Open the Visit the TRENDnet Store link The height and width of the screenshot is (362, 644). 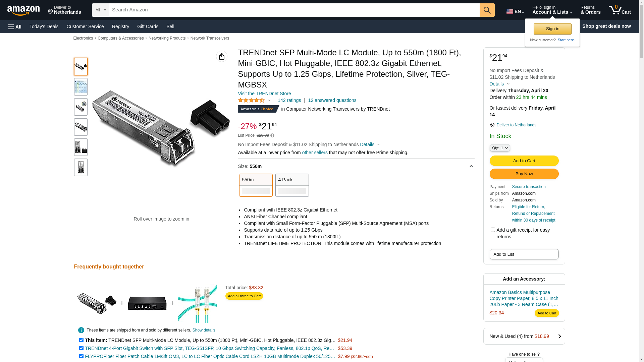[264, 94]
